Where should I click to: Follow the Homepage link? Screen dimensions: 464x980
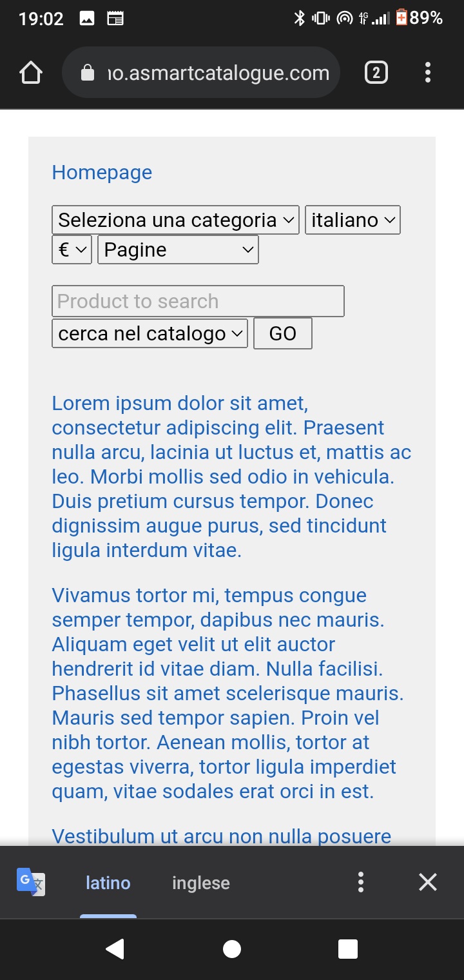pyautogui.click(x=102, y=172)
